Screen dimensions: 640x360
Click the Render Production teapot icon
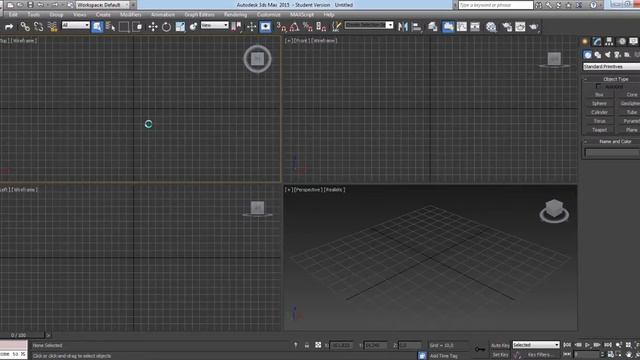click(x=534, y=27)
